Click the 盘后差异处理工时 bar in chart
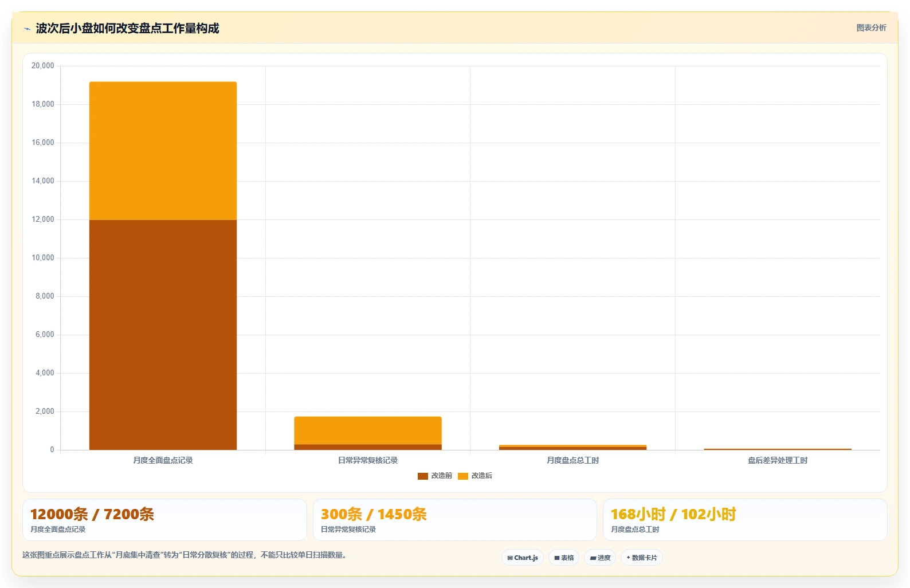Viewport: 910px width, 588px height. point(778,449)
